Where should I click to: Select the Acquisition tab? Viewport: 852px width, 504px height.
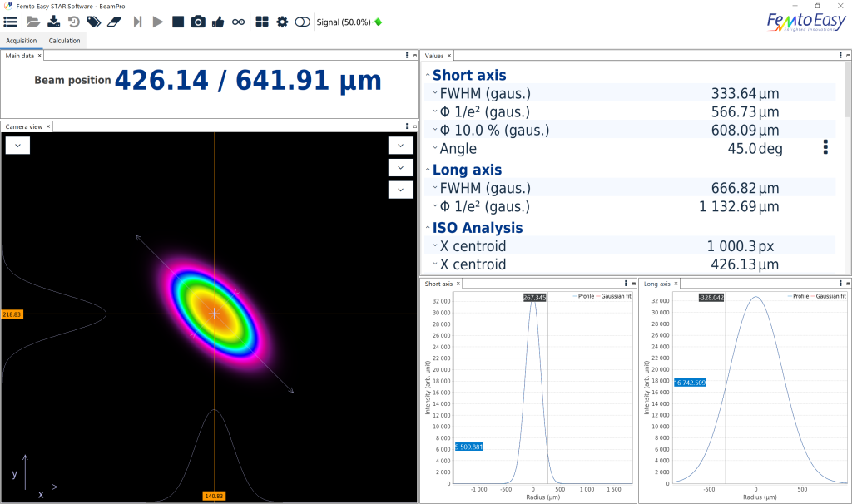click(22, 40)
